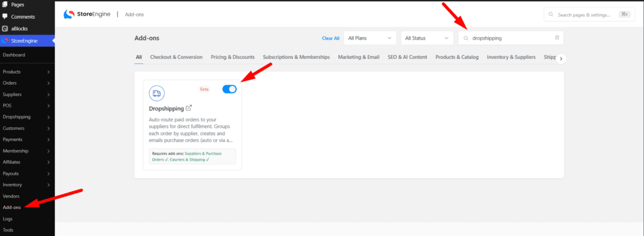This screenshot has height=236, width=644.
Task: Expand Membership submenu arrow
Action: click(x=49, y=151)
